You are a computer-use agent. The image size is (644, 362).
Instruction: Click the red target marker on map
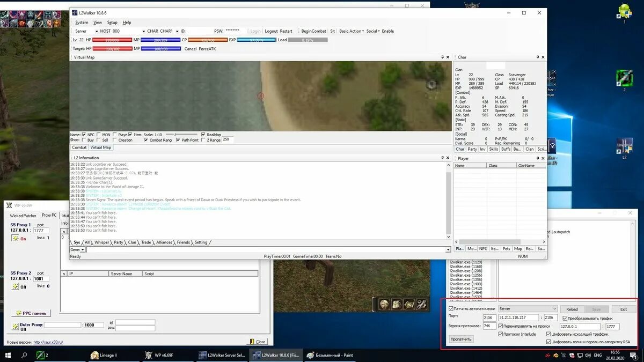point(260,96)
